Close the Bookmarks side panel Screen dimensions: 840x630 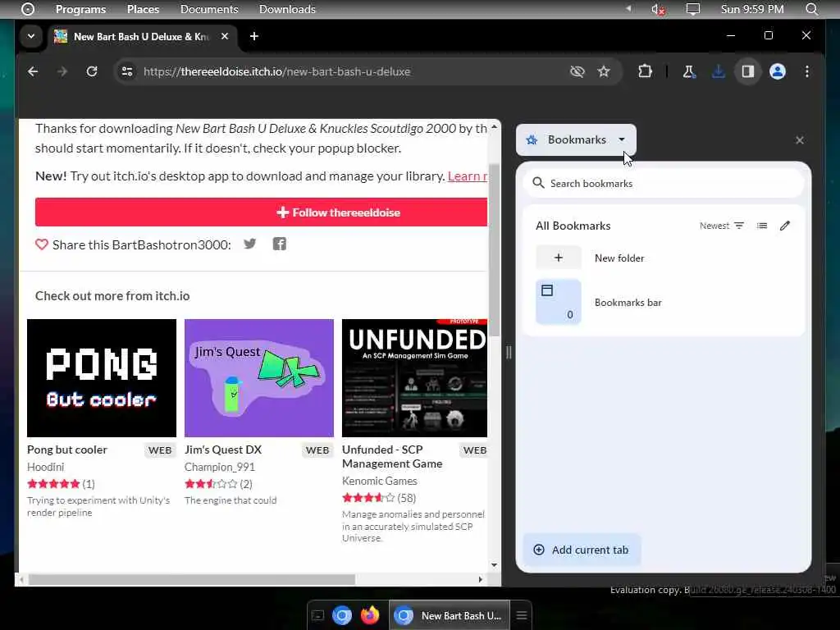tap(799, 140)
